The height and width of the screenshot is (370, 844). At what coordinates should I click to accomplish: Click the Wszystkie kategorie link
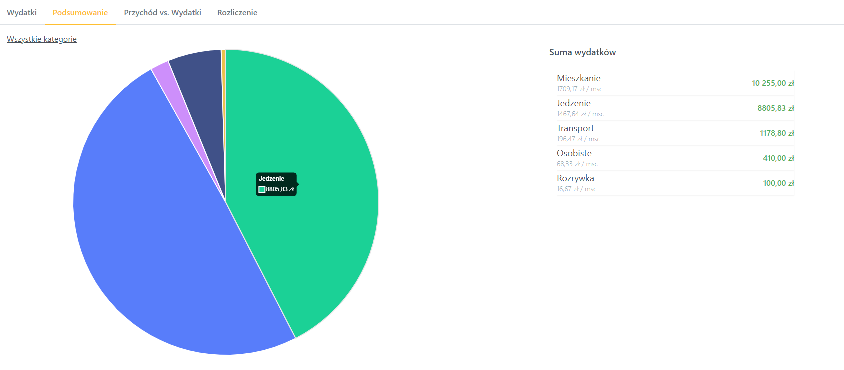41,39
